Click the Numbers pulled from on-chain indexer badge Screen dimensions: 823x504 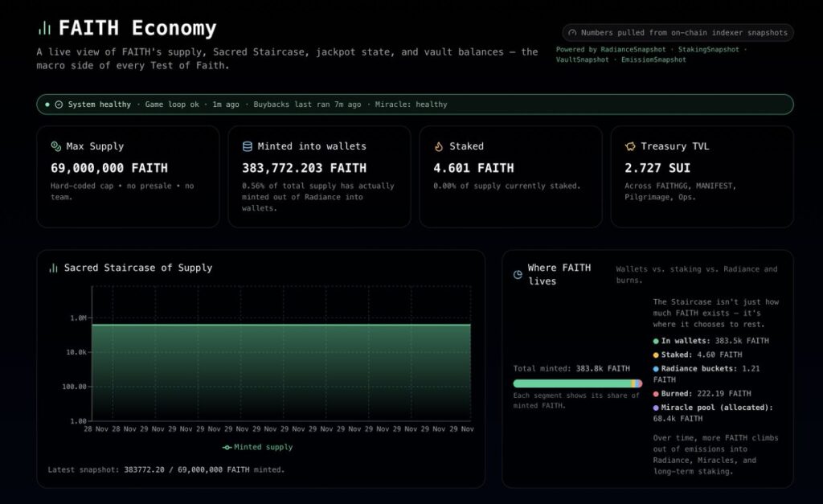click(x=678, y=33)
